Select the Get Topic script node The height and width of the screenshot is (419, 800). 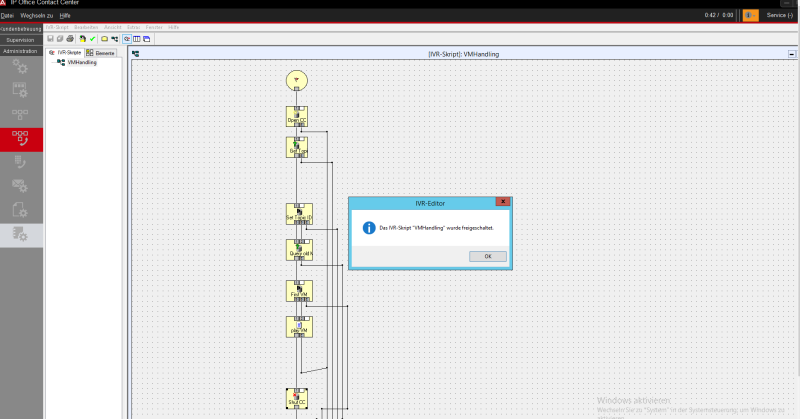tap(296, 147)
